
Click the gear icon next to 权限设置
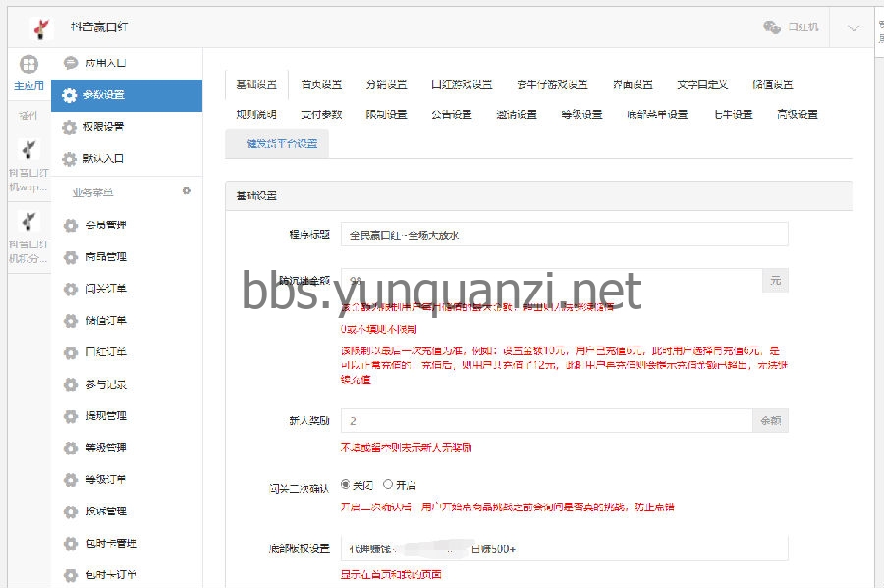pyautogui.click(x=69, y=127)
